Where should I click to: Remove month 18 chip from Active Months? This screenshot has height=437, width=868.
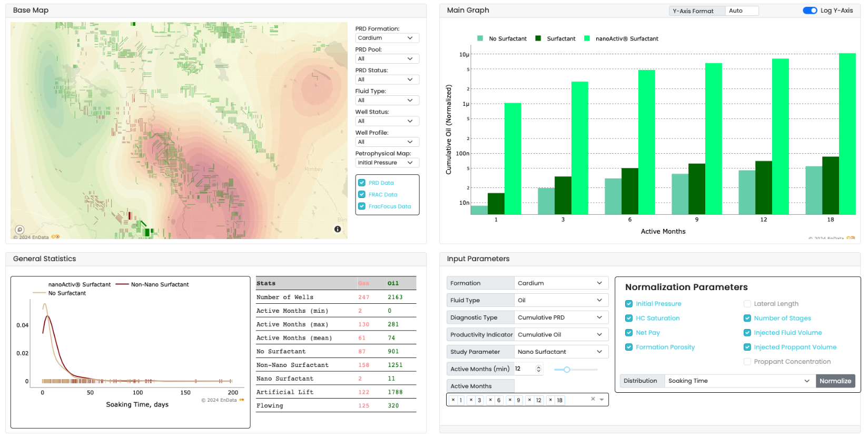pos(550,400)
